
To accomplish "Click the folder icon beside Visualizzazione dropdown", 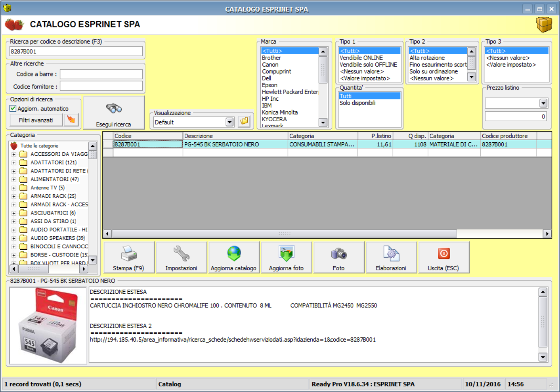I will click(244, 122).
